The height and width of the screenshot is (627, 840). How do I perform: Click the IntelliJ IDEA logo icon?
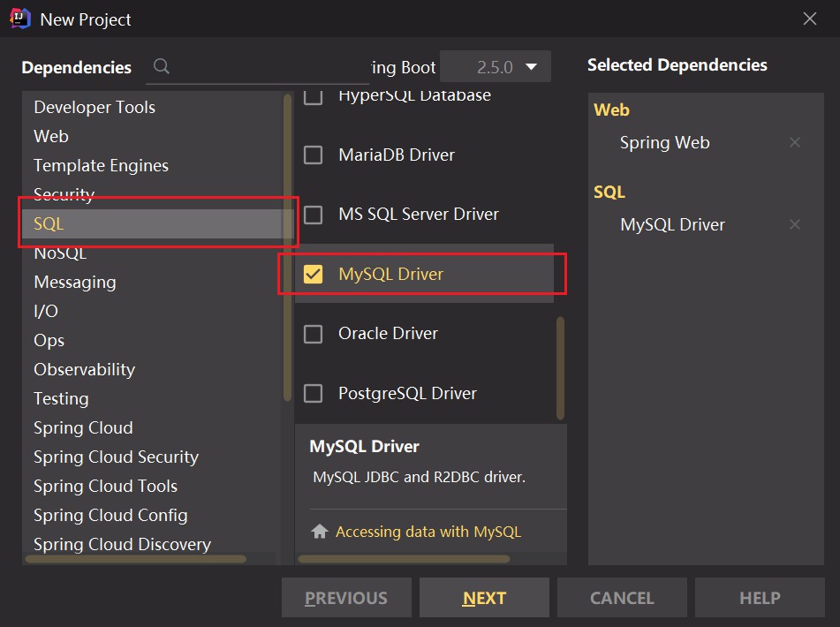tap(19, 19)
